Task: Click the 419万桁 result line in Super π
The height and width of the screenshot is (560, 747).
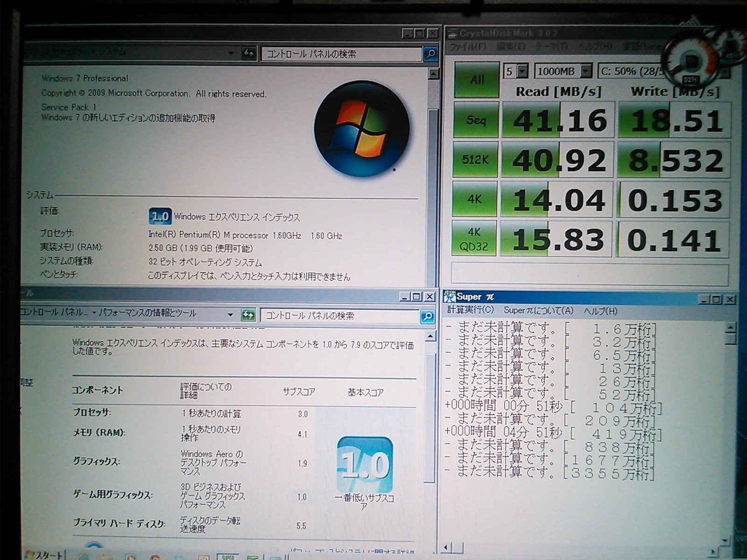Action: click(x=553, y=434)
